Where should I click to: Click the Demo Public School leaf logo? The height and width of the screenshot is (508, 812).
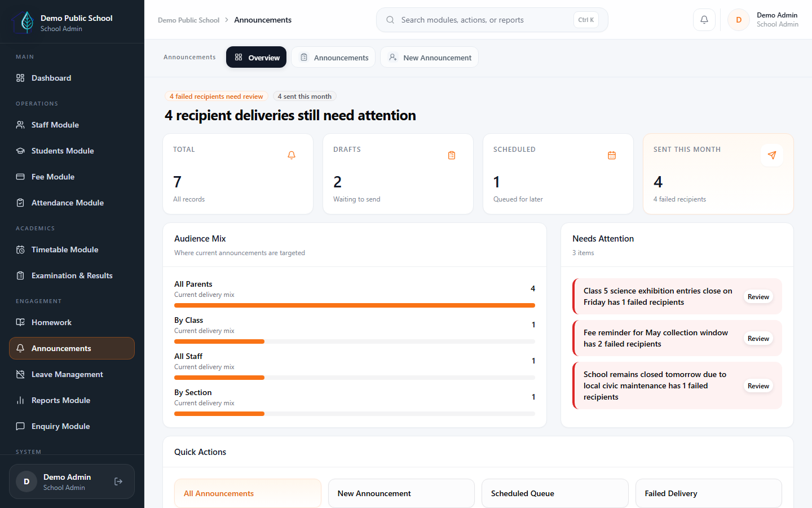point(24,22)
